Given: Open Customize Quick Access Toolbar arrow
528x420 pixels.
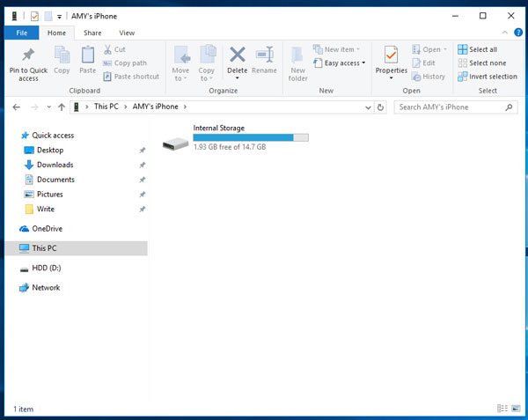Looking at the screenshot, I should click(x=59, y=17).
